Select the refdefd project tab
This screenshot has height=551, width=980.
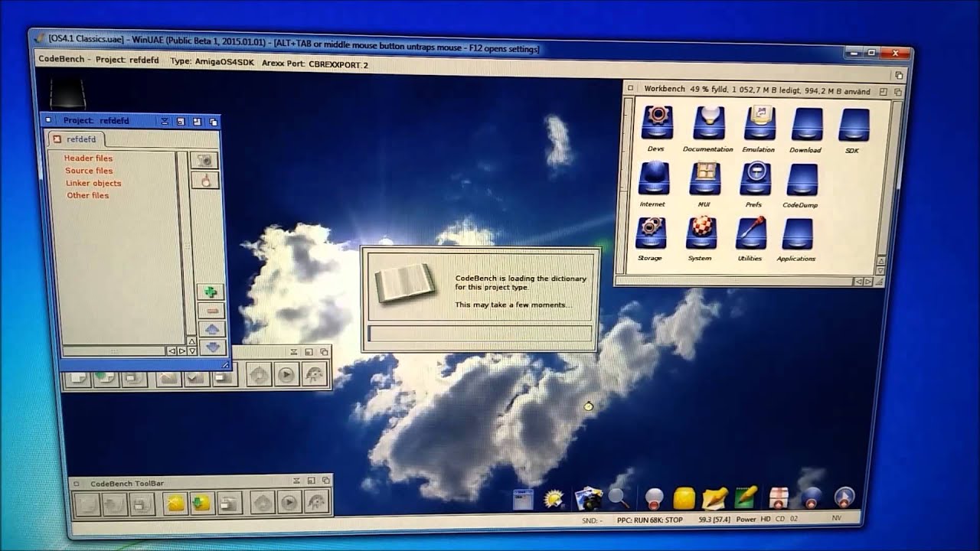pos(76,139)
